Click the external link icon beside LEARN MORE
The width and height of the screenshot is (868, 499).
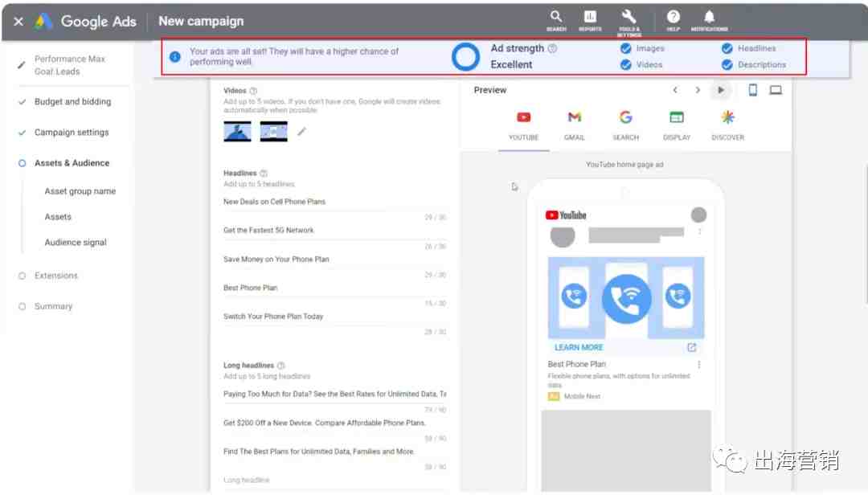tap(691, 347)
